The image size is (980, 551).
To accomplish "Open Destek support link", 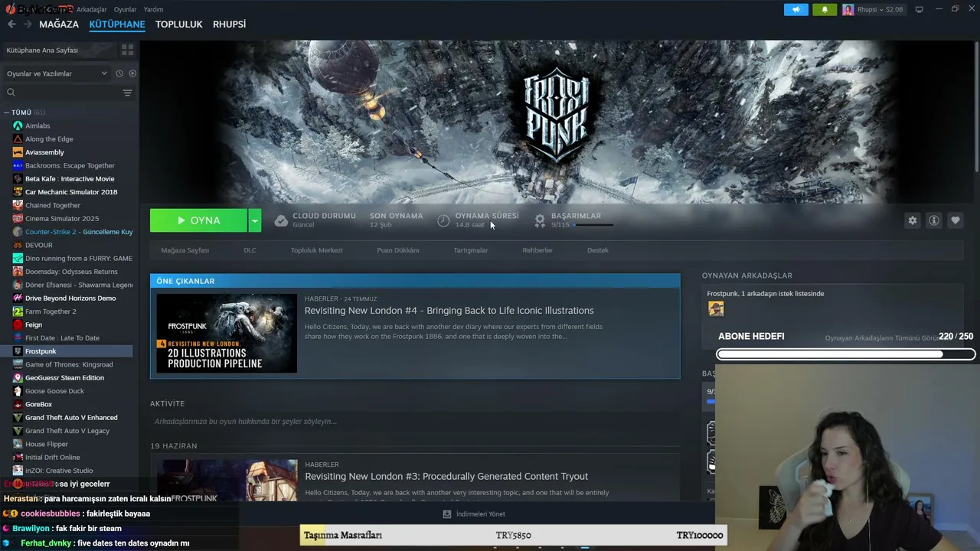I will pos(598,250).
